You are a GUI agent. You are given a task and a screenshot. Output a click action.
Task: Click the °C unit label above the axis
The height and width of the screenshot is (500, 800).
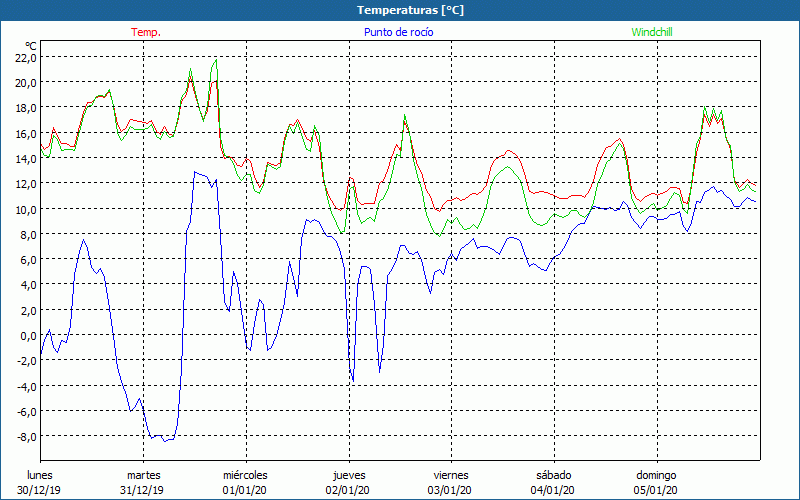pos(30,46)
